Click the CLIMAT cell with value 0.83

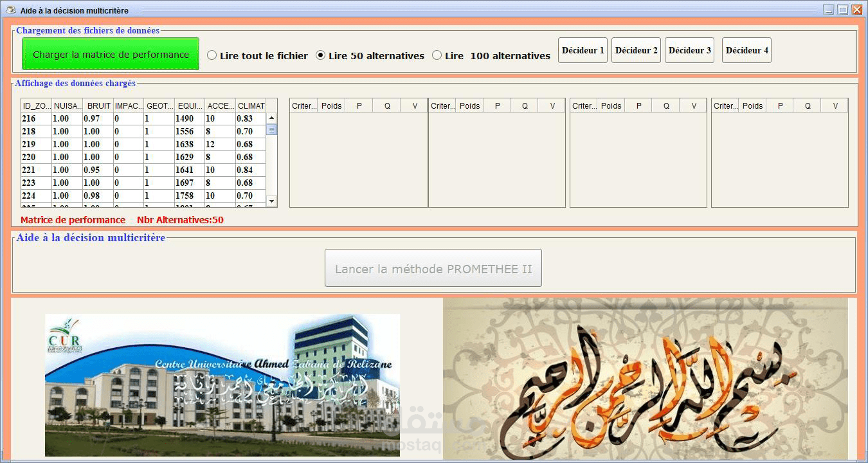coord(251,118)
